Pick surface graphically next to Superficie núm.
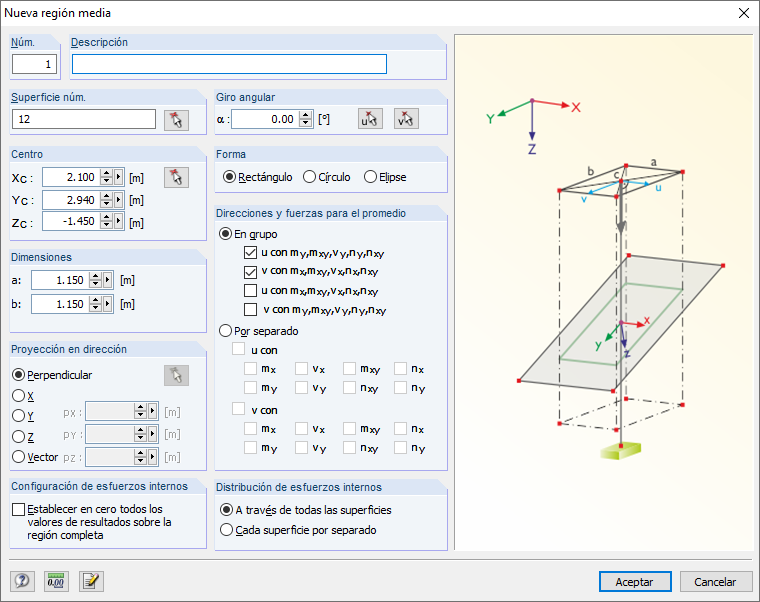 point(176,120)
